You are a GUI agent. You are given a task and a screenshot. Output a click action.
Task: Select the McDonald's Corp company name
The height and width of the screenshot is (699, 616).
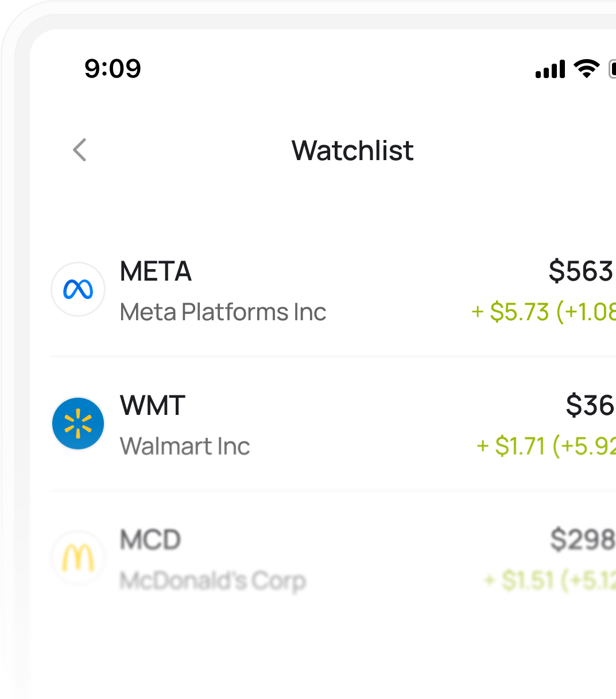[212, 581]
